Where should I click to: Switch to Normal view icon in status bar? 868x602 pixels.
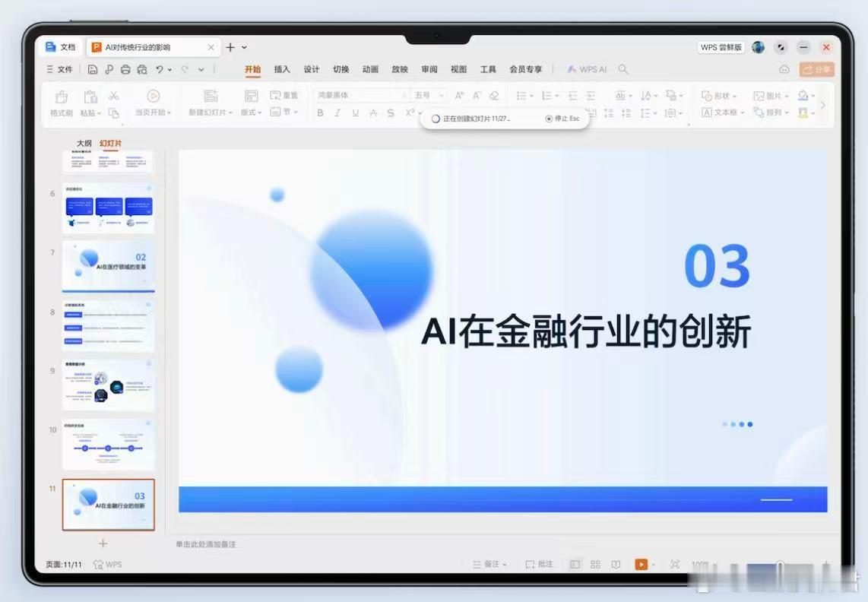(x=575, y=564)
